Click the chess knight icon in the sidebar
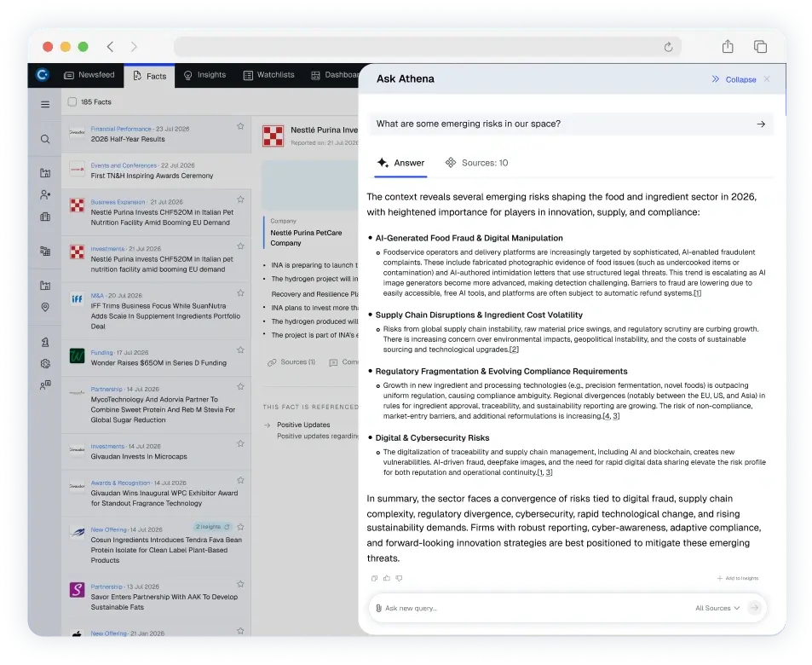Image resolution: width=812 pixels, height=665 pixels. click(x=45, y=342)
